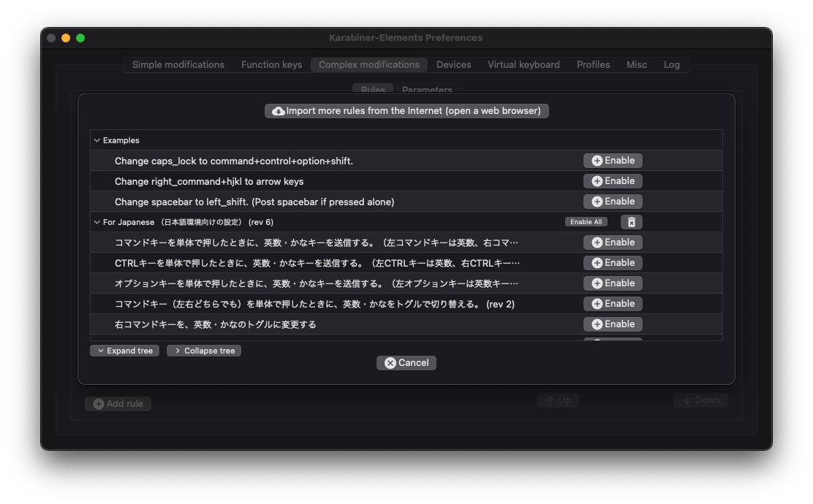Click plus icon for コマンドキー(左右どちらでも) toggle rule
Image resolution: width=813 pixels, height=504 pixels.
coord(597,304)
